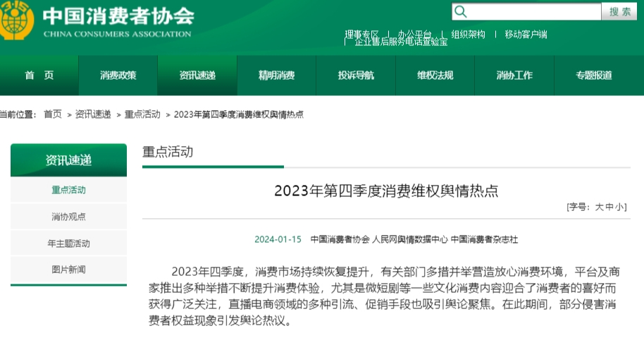Viewport: 644px width, 338px height.
Task: Click 首页 in the breadcrumb trail
Action: 53,114
